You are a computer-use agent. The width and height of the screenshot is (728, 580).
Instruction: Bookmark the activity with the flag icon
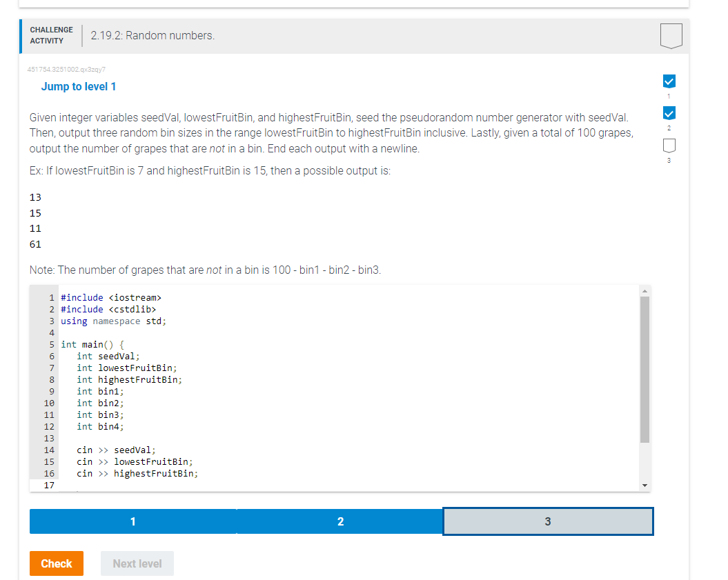click(x=670, y=35)
